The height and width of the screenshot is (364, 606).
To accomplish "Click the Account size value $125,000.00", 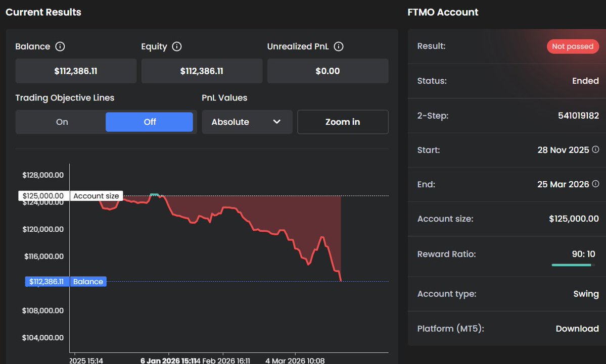I will (x=574, y=219).
